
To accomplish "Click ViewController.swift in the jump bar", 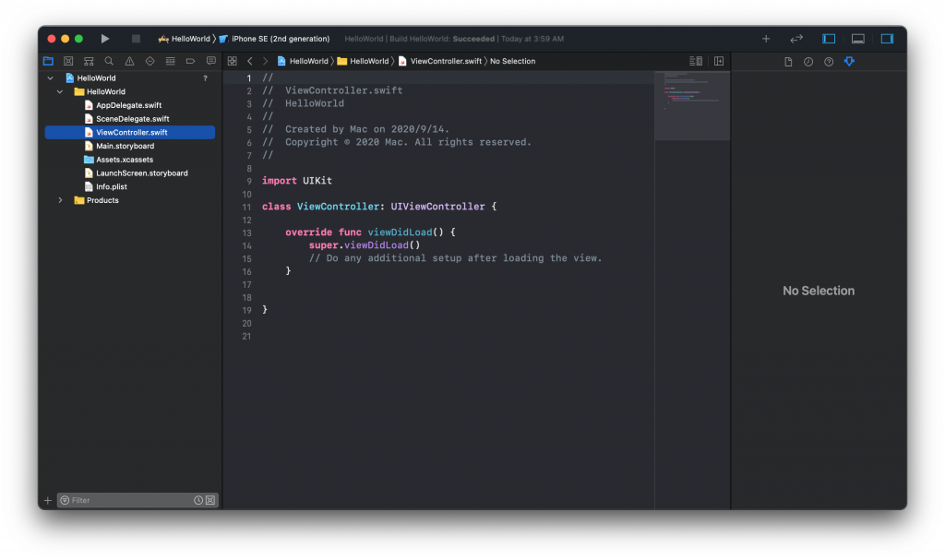I will (440, 61).
